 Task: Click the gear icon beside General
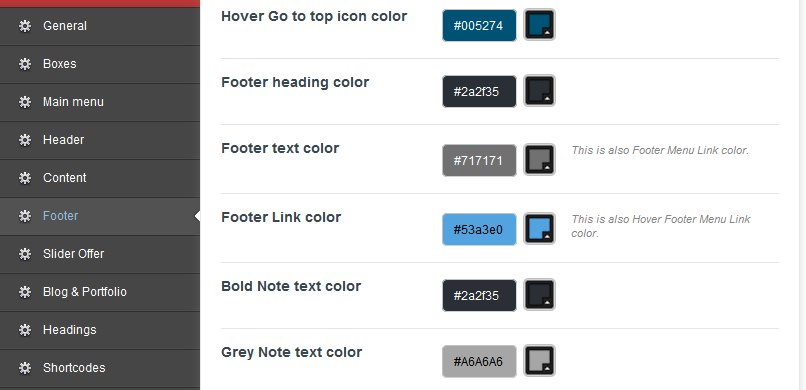click(25, 26)
